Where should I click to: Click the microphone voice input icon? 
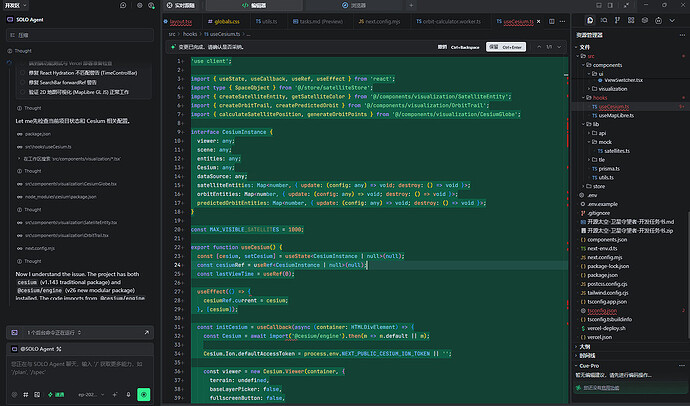[x=128, y=395]
